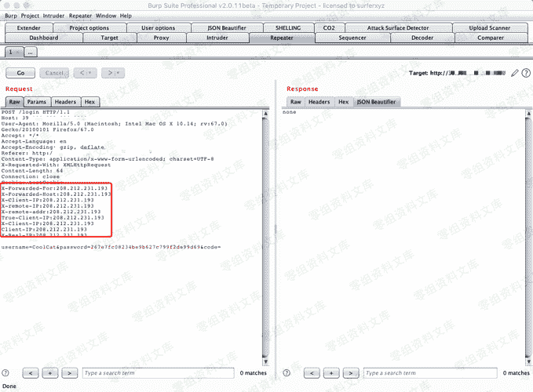
Task: Open the Intruder menu in menu bar
Action: coord(54,16)
